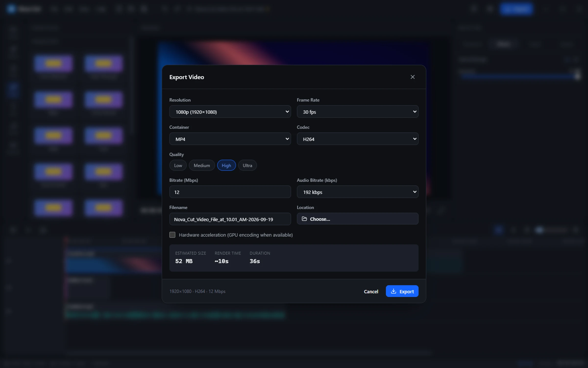Open the Codec dropdown showing H264
The height and width of the screenshot is (368, 588).
tap(357, 139)
